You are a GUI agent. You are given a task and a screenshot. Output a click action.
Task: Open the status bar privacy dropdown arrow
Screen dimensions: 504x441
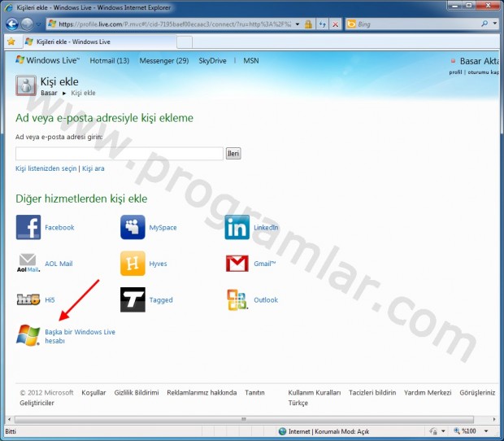click(443, 431)
